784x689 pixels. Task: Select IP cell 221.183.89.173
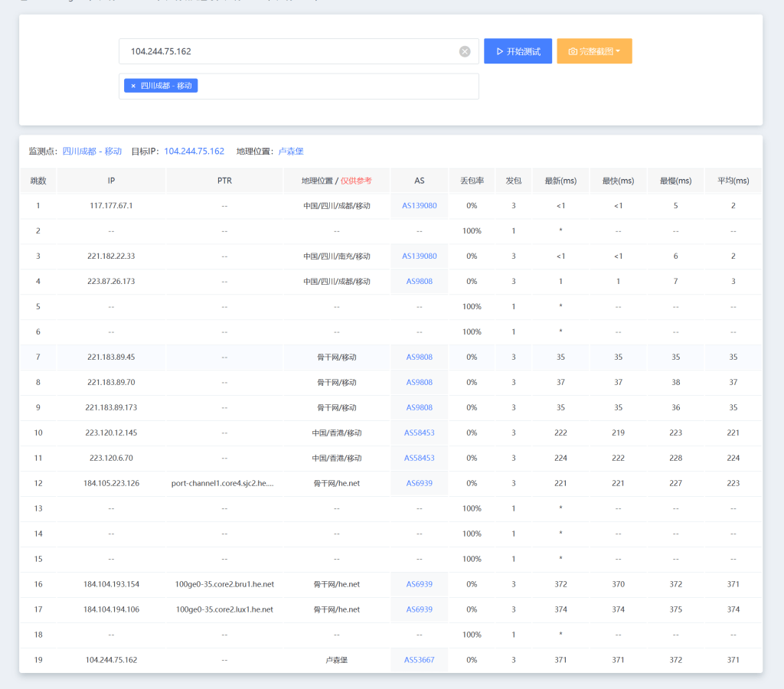click(111, 407)
